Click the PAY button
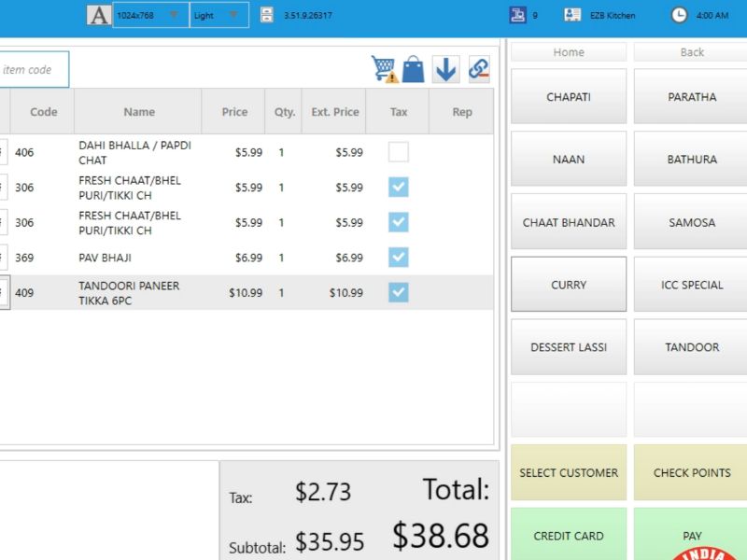 tap(692, 534)
